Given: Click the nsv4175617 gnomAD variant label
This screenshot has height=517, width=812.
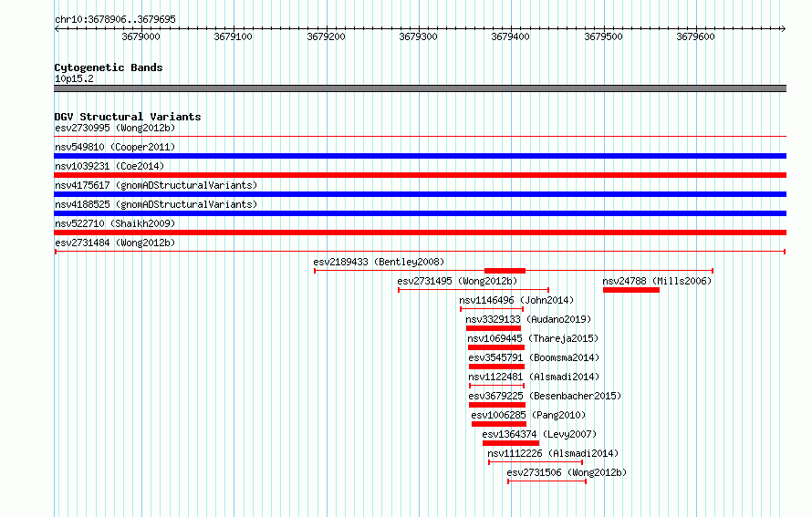Looking at the screenshot, I should point(156,185).
